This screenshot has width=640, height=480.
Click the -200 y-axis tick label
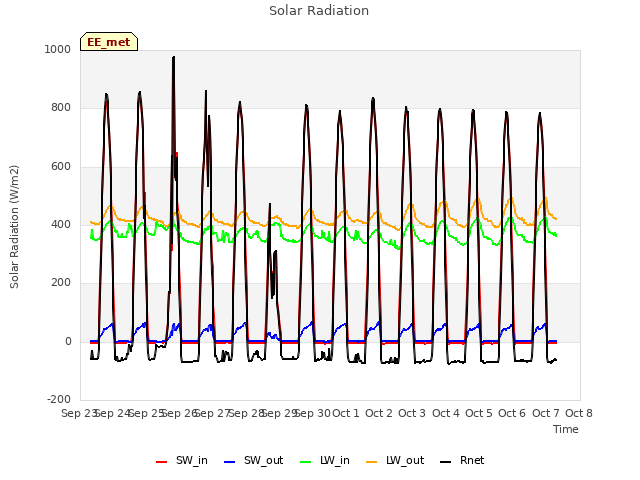pos(59,400)
